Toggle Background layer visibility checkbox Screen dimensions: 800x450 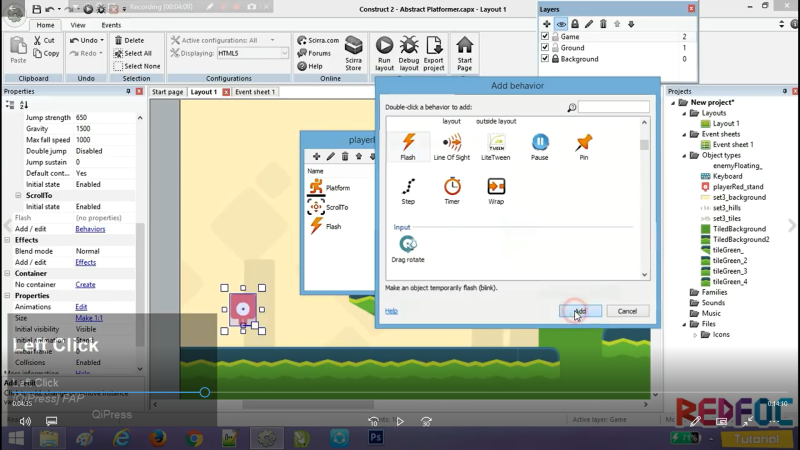545,59
